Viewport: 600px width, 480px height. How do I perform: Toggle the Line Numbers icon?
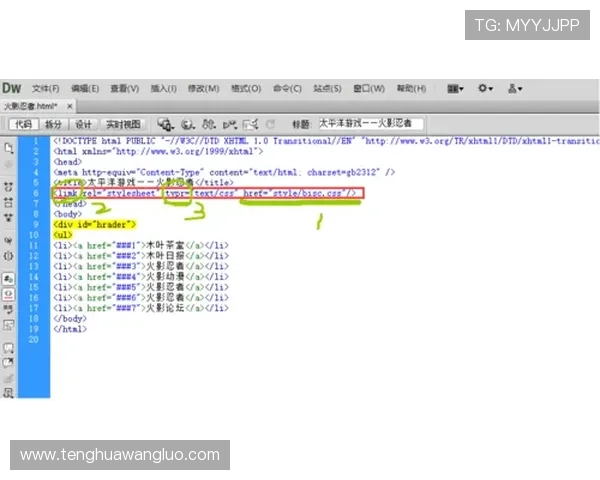(8, 279)
